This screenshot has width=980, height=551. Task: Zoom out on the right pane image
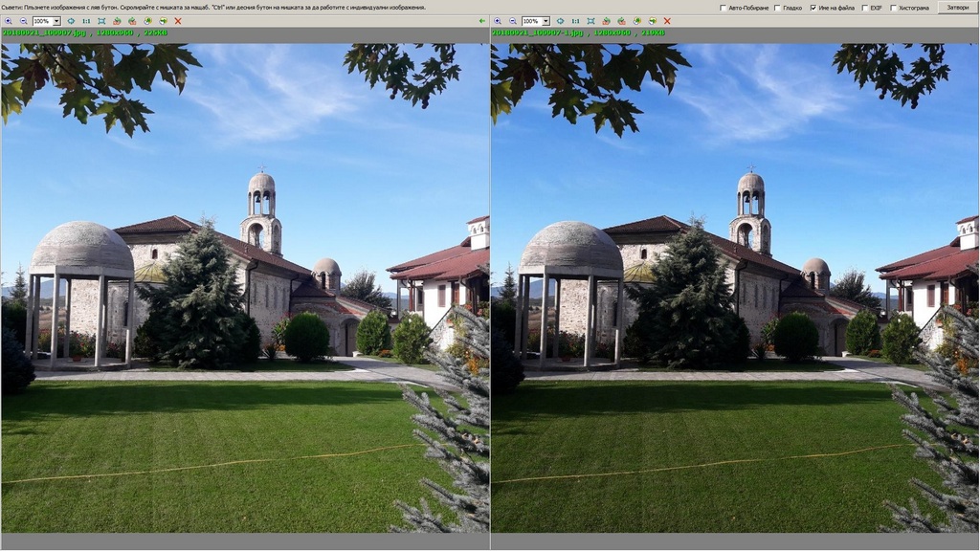tap(513, 21)
